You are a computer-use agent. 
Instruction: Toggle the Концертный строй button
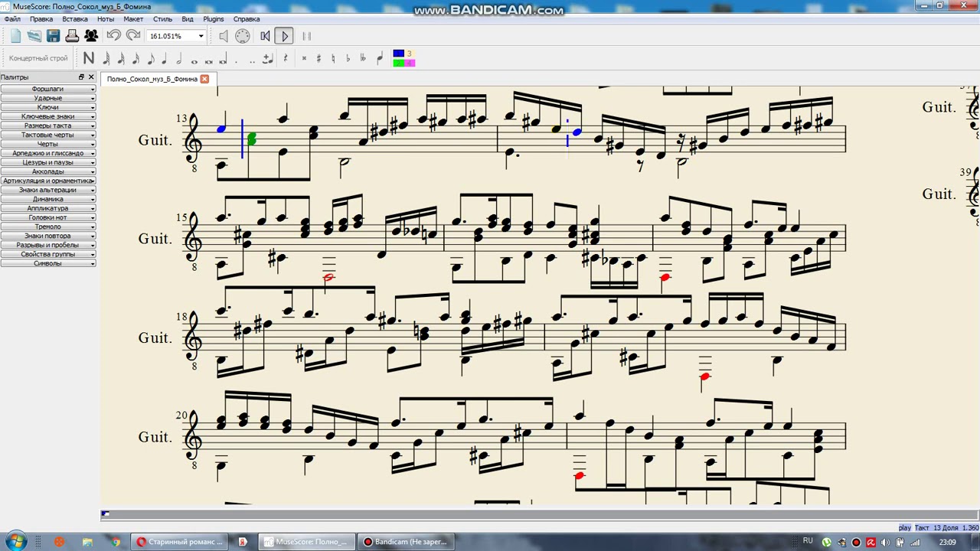[38, 58]
